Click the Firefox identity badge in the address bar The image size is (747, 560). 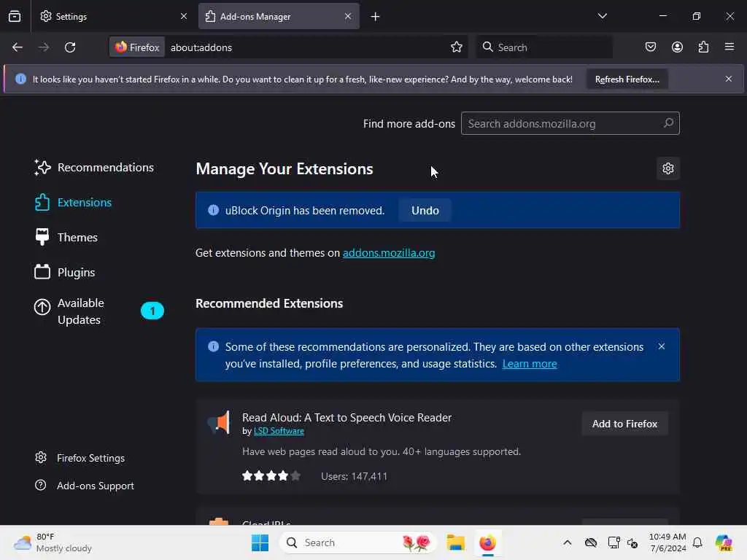click(x=137, y=47)
